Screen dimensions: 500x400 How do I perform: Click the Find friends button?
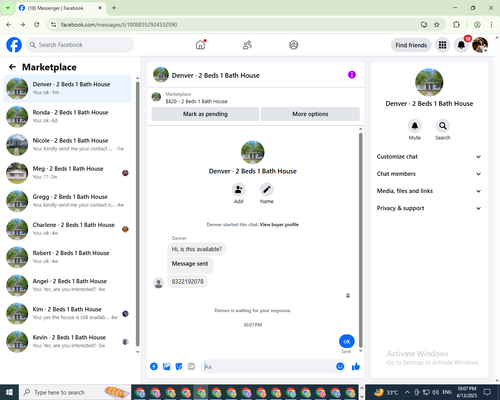[411, 45]
